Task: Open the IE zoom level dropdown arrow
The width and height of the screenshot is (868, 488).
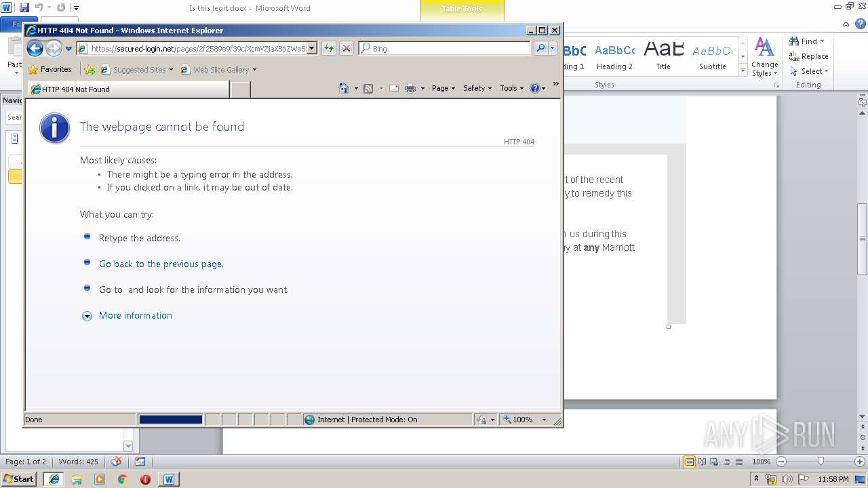Action: point(543,420)
